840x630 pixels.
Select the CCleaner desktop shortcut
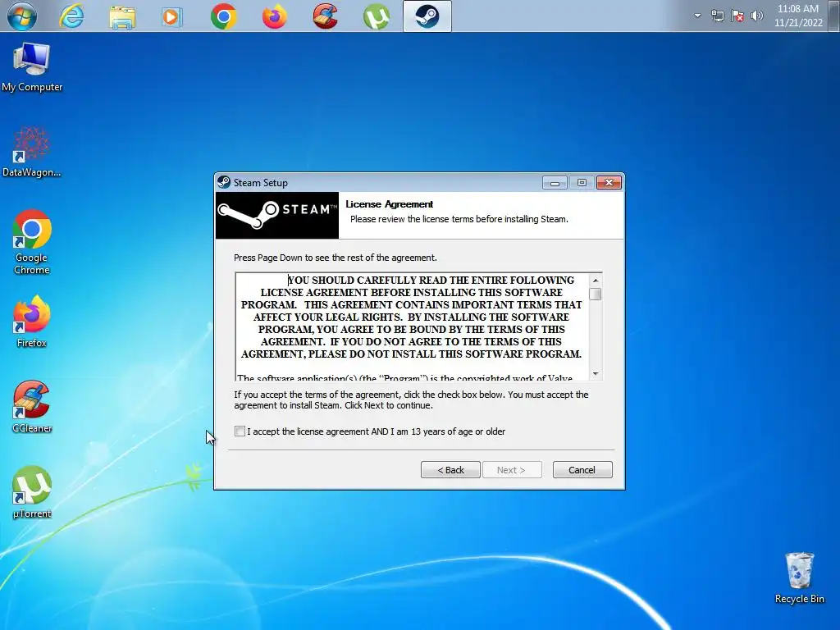(32, 407)
